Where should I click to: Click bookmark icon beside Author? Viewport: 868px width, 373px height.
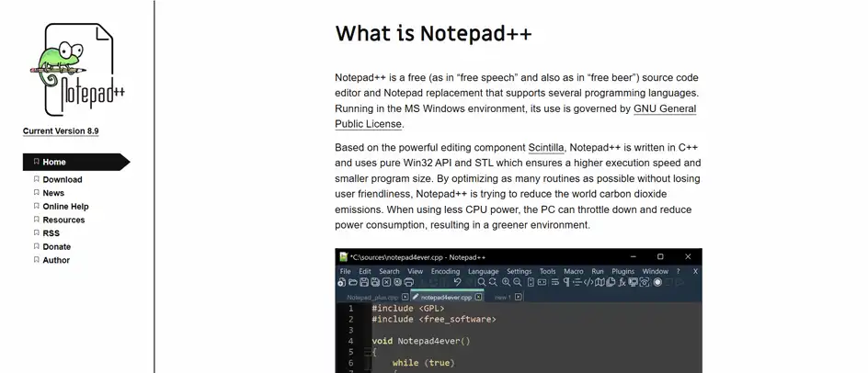tap(37, 260)
